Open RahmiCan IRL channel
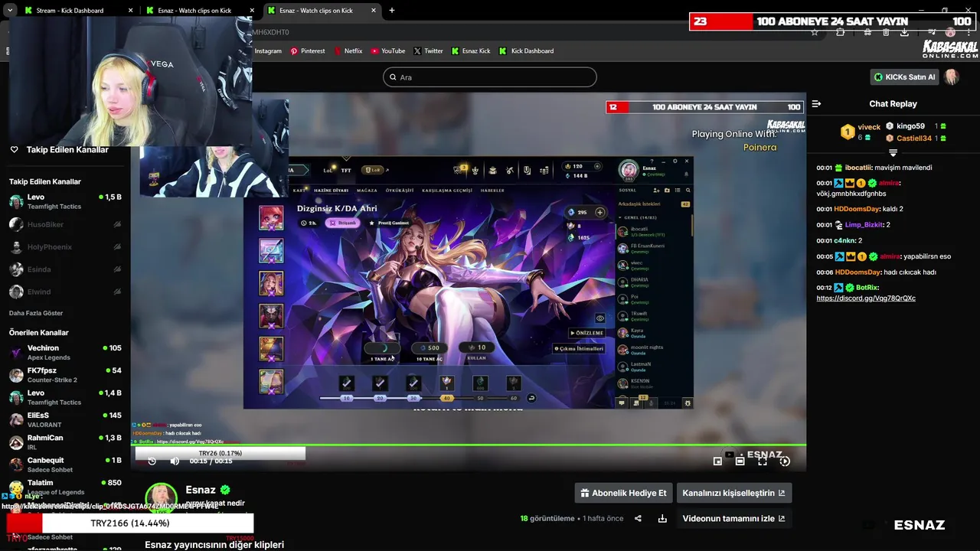 [65, 442]
